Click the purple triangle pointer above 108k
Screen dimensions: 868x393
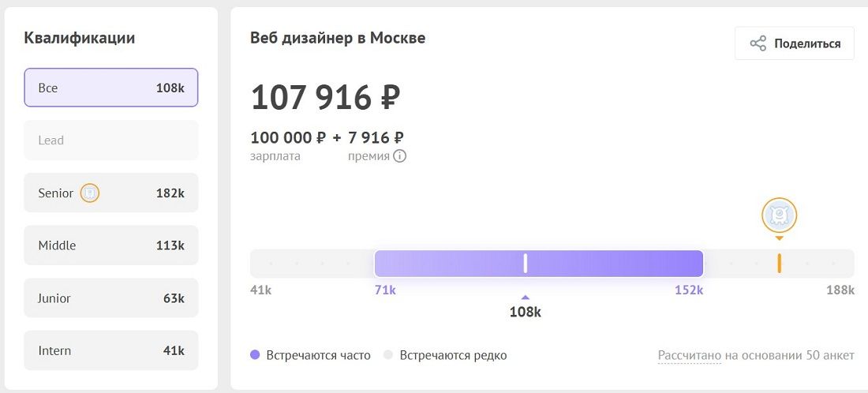pyautogui.click(x=526, y=298)
